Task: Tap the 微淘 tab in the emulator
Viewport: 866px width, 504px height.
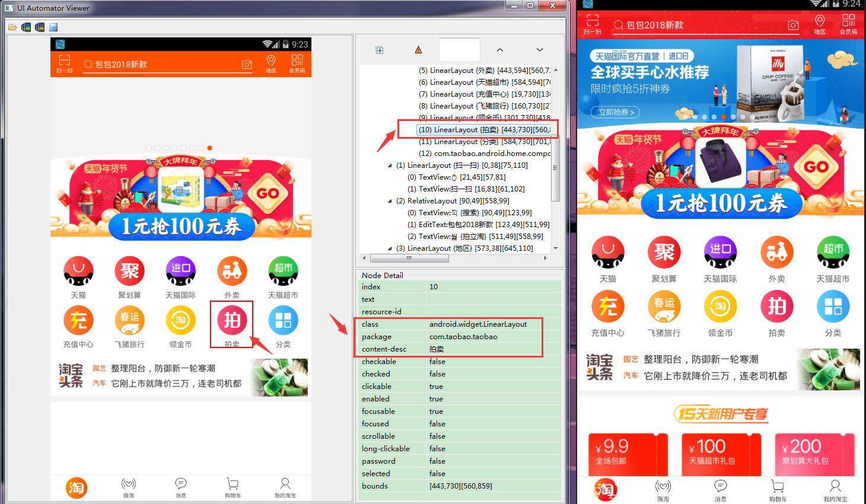Action: (x=663, y=491)
